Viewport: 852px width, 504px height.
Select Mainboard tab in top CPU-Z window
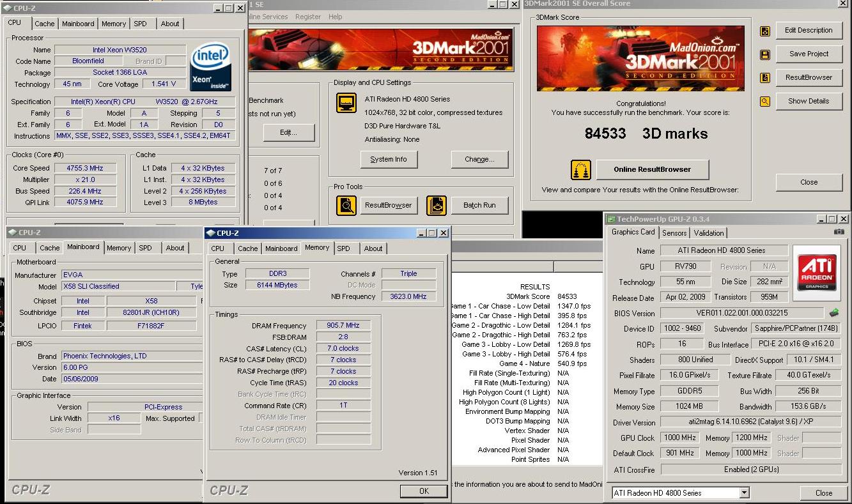(78, 24)
